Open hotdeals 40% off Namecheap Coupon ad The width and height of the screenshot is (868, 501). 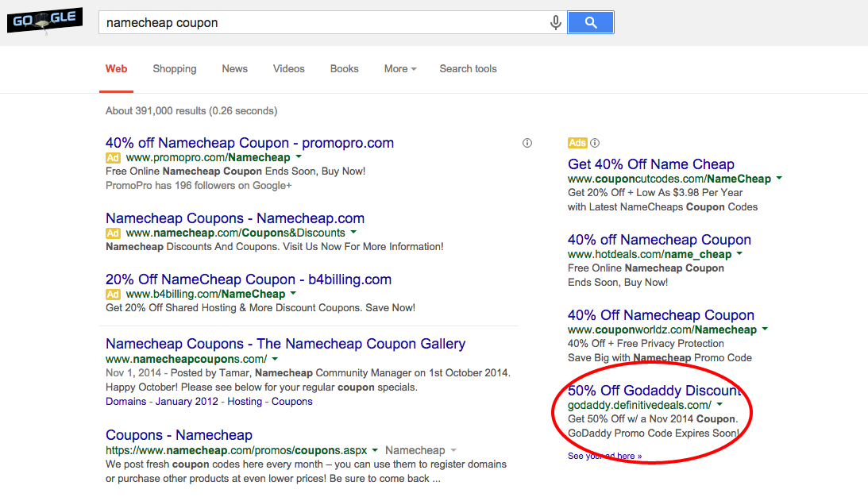(x=659, y=240)
